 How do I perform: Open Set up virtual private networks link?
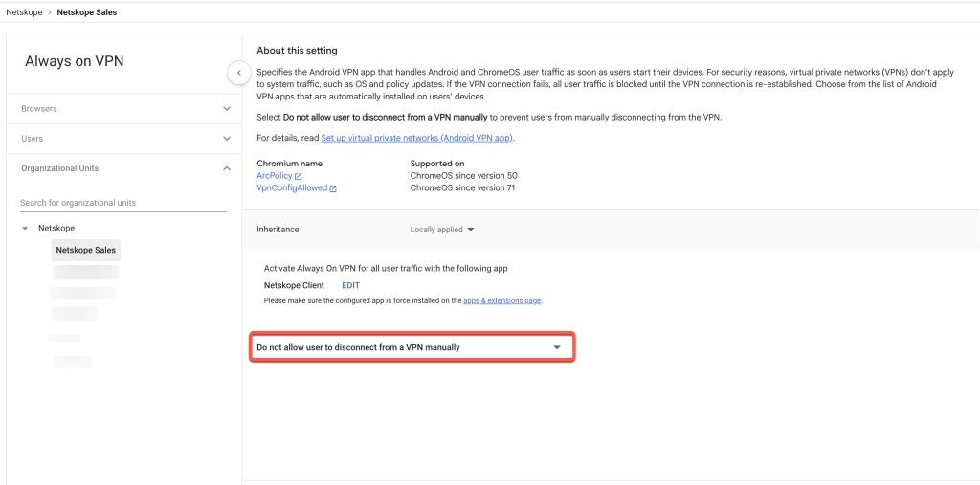pyautogui.click(x=417, y=138)
